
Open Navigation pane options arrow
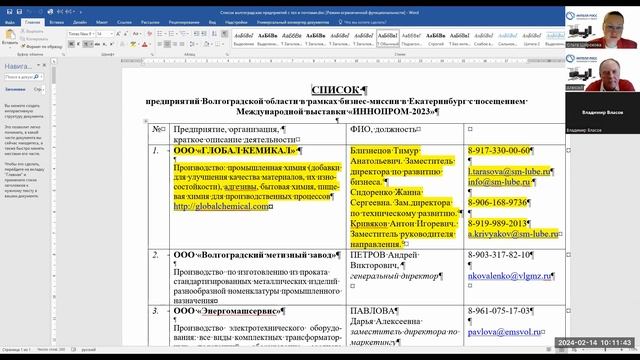point(38,66)
